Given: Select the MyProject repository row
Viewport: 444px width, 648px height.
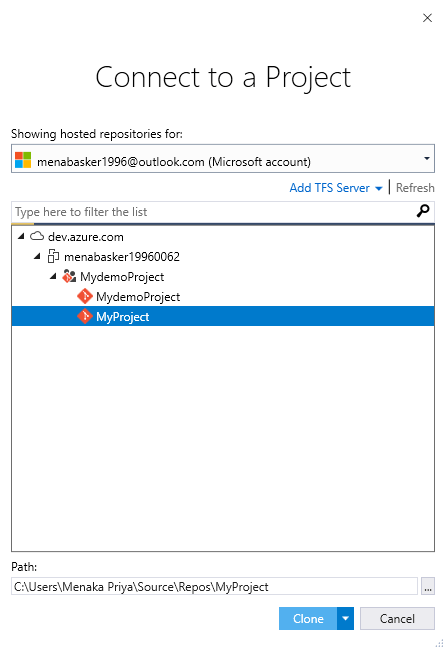Looking at the screenshot, I should click(x=223, y=316).
